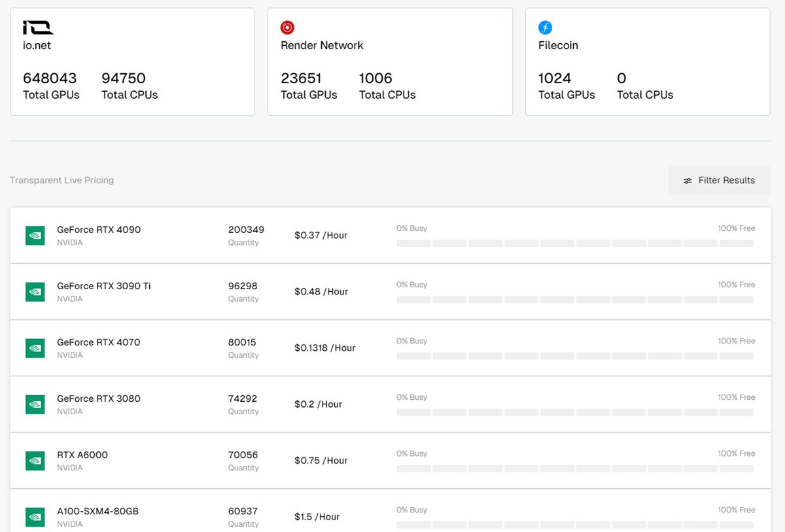
Task: Click the $1.5 /Hour price
Action: click(x=317, y=517)
